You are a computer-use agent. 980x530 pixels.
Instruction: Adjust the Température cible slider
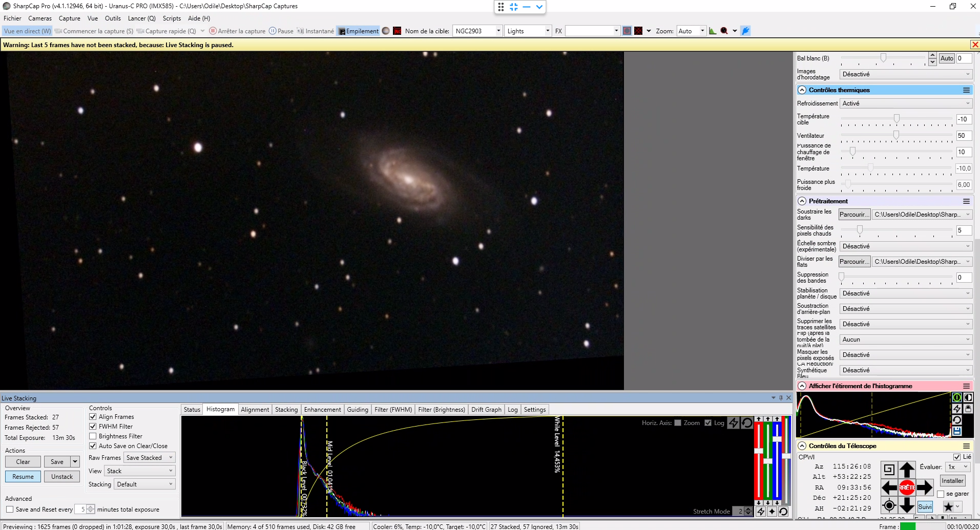pos(896,119)
